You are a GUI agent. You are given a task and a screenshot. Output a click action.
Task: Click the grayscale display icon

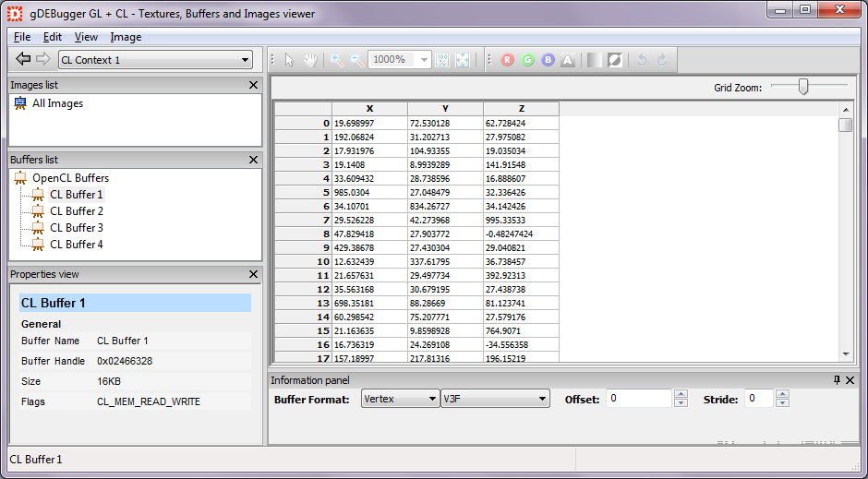coord(594,60)
